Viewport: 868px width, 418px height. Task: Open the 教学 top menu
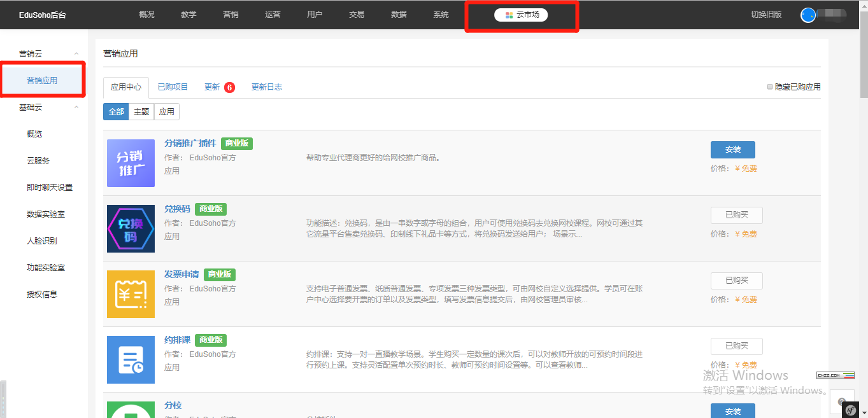click(189, 15)
